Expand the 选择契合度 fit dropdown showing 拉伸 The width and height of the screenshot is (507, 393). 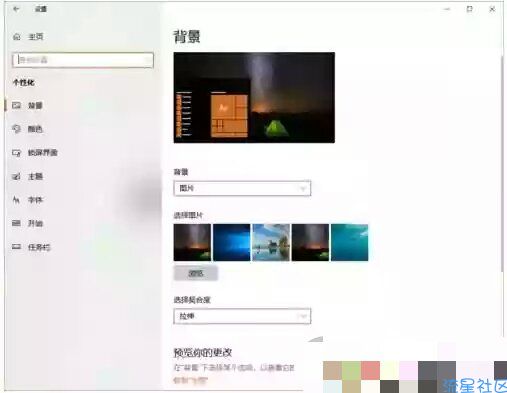(242, 316)
